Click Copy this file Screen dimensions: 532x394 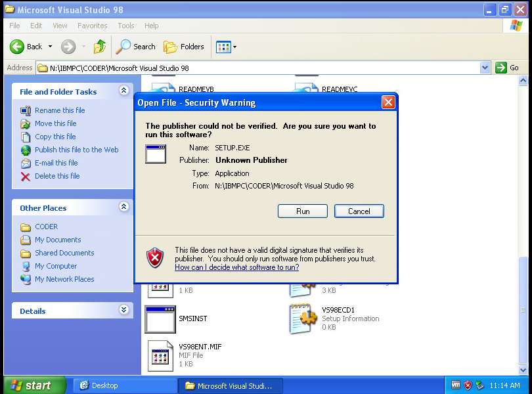55,137
